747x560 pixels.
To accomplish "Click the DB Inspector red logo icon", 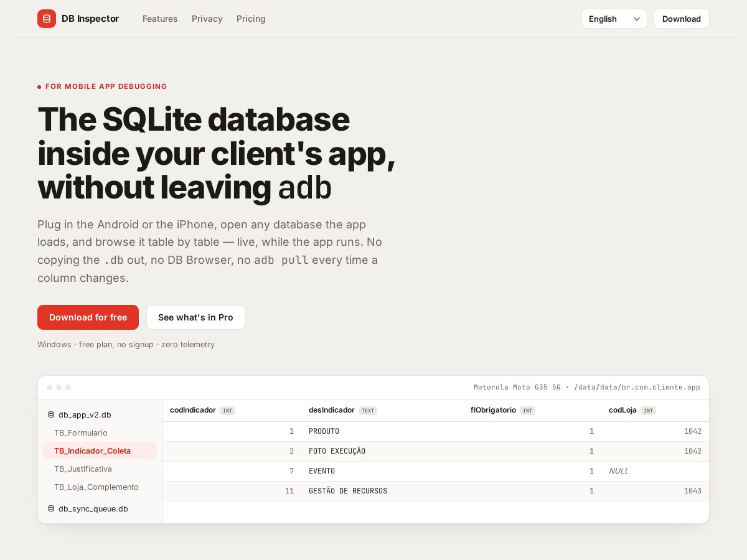I will [47, 19].
